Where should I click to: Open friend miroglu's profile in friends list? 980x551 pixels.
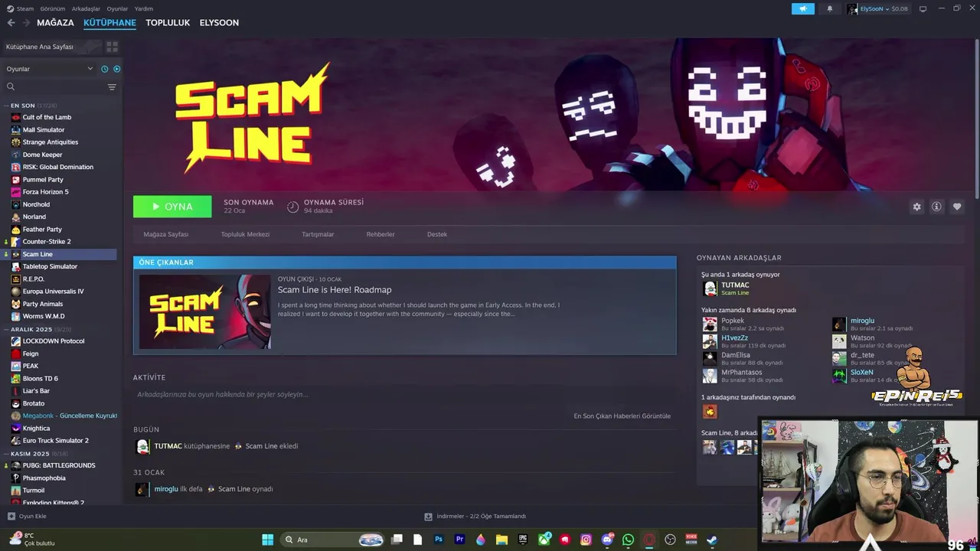862,321
